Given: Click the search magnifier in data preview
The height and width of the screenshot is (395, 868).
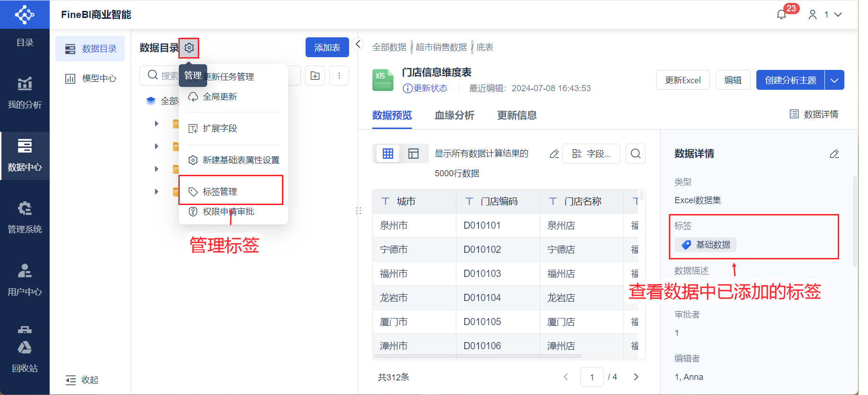Looking at the screenshot, I should pyautogui.click(x=636, y=154).
